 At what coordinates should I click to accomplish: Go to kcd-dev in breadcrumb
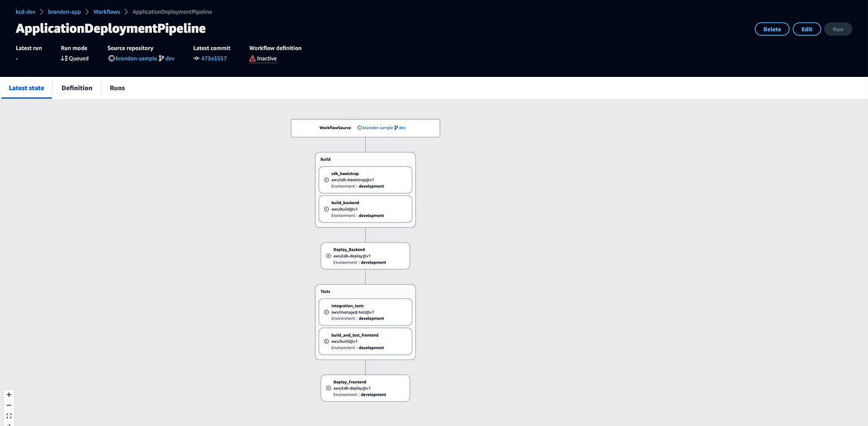pyautogui.click(x=25, y=12)
